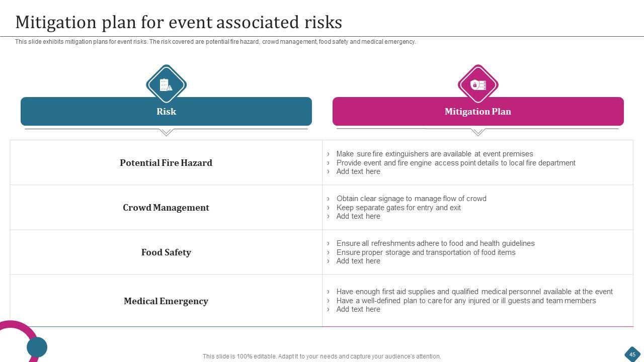Click the slide title text

tap(179, 23)
